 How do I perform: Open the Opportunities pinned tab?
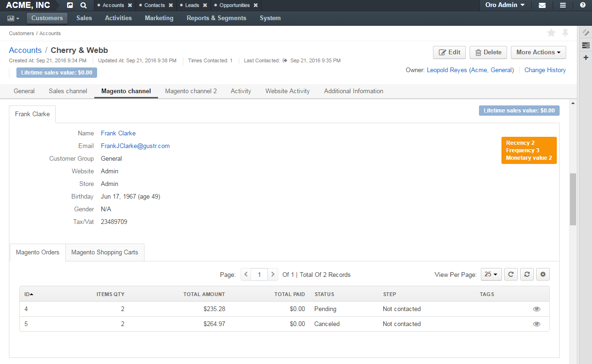pos(234,5)
